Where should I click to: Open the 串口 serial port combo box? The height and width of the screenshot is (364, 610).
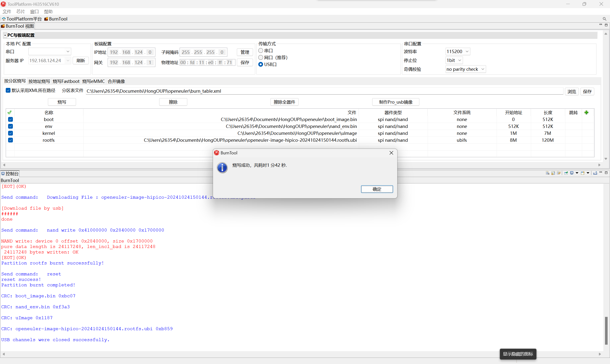pos(50,51)
